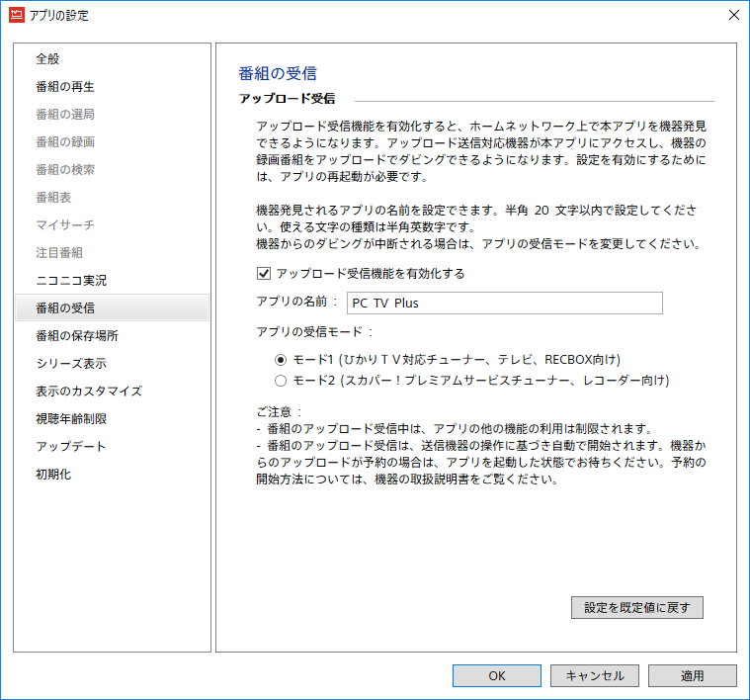Viewport: 750px width, 700px height.
Task: Confirm settings with the OK button
Action: [497, 675]
